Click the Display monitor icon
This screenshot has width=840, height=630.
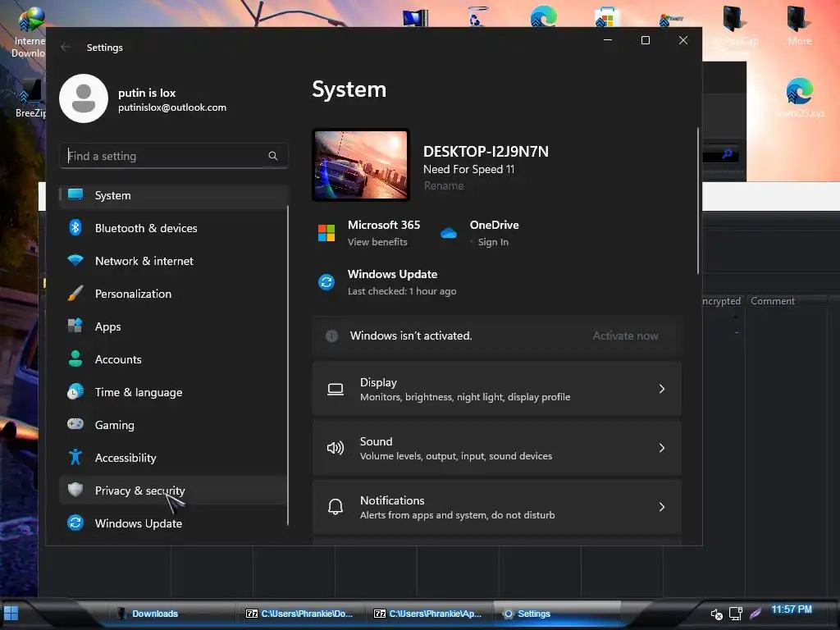336,390
